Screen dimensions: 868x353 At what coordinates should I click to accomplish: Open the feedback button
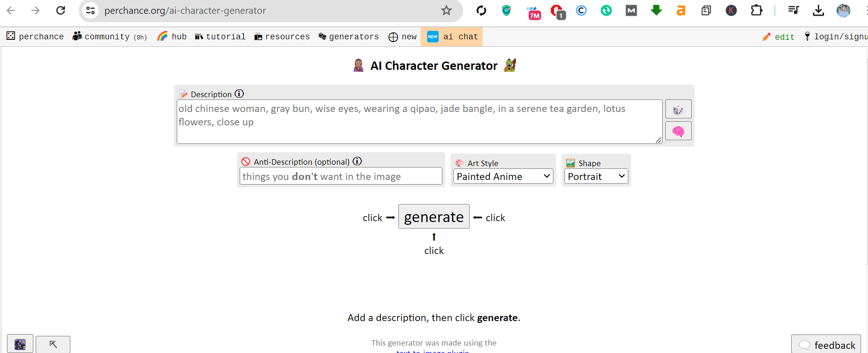[x=826, y=345]
